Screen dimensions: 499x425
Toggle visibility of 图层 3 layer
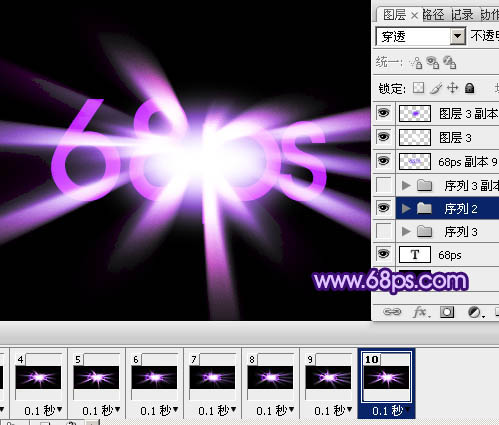pos(384,137)
